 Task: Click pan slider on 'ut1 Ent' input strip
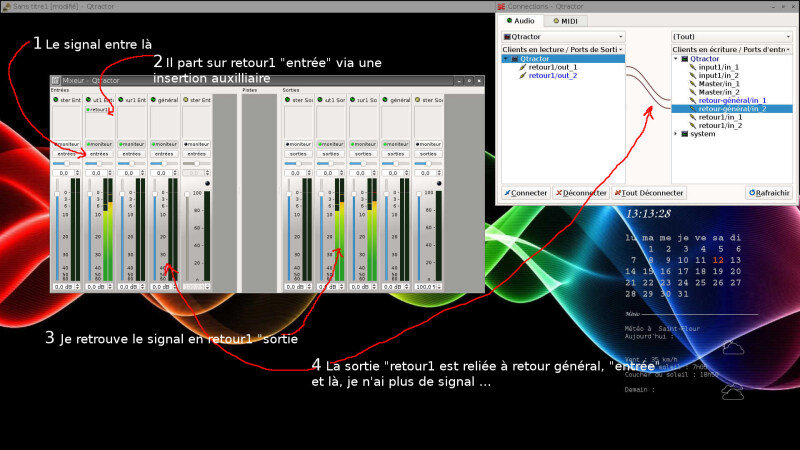(x=99, y=164)
